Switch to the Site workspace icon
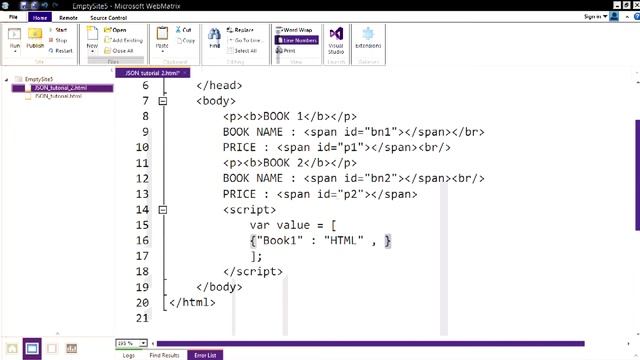This screenshot has height=360, width=640. (12, 349)
